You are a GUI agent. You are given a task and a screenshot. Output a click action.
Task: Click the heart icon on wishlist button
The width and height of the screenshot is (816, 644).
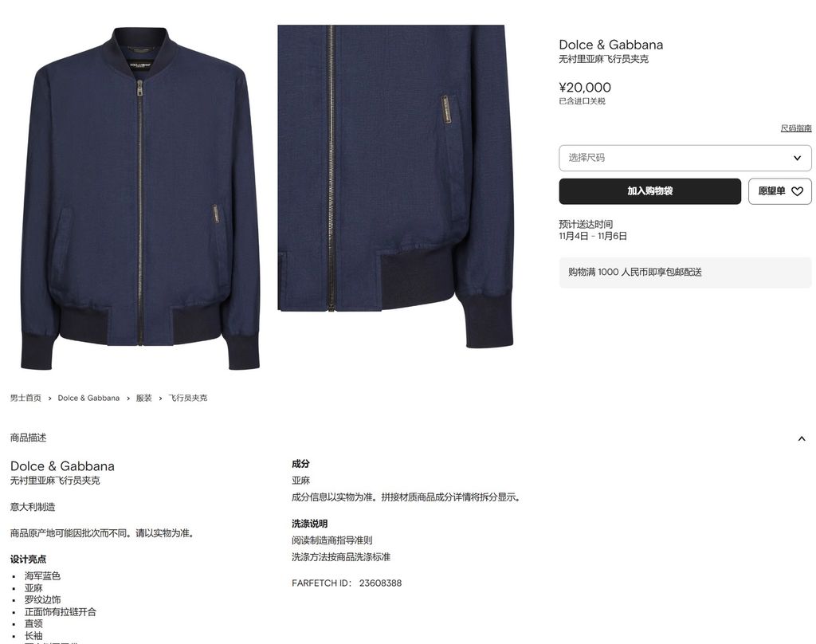(x=797, y=191)
